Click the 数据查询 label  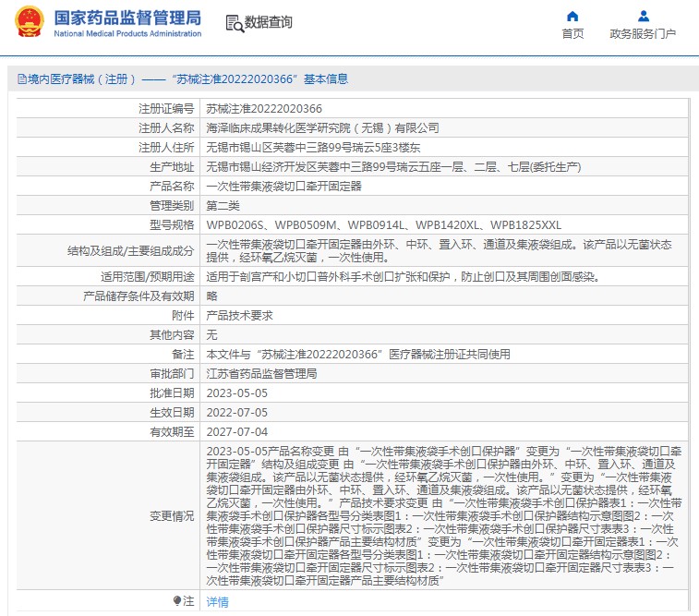(268, 22)
